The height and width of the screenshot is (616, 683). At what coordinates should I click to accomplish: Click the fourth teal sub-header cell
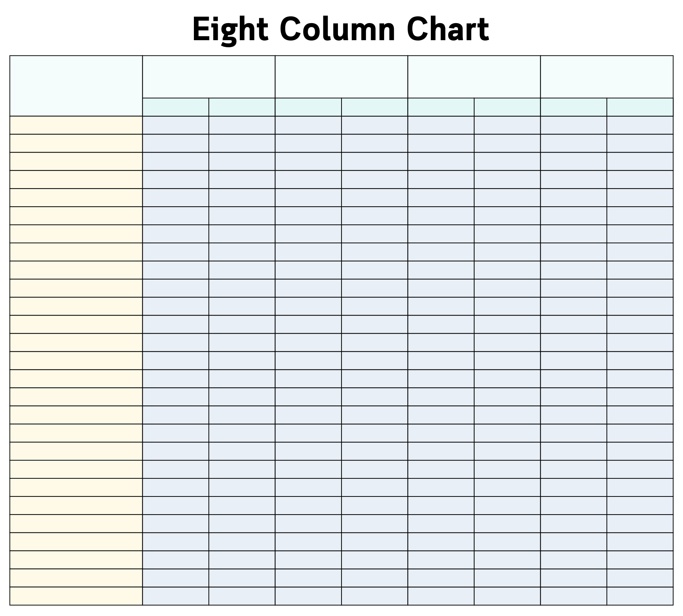[x=375, y=107]
